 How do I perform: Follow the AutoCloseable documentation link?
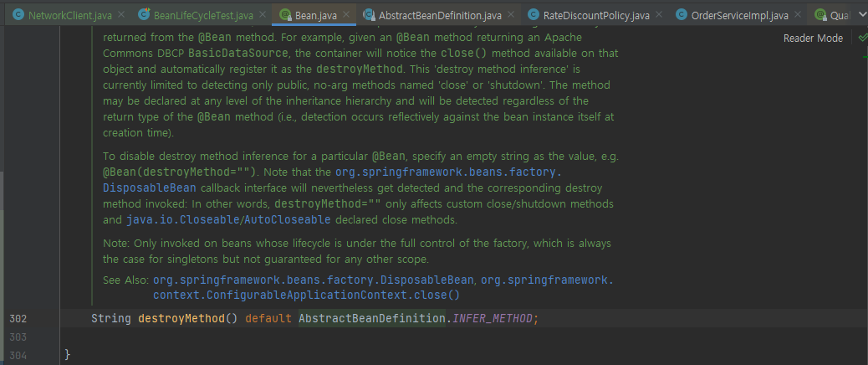[x=287, y=219]
